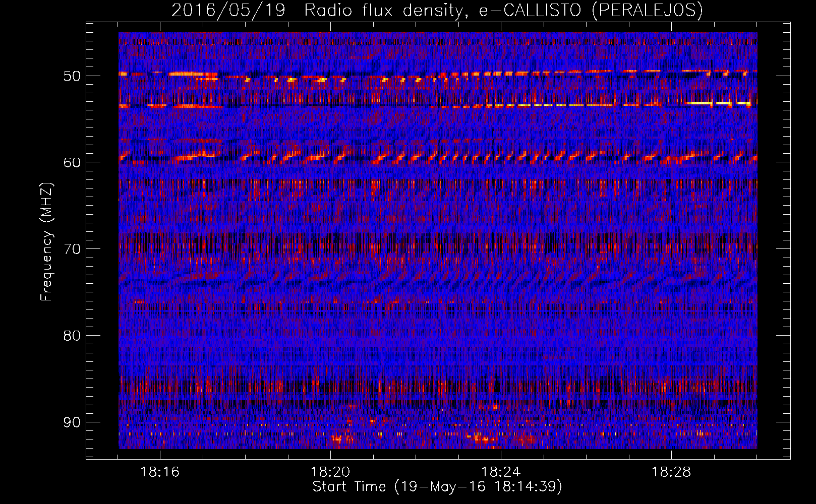816x504 pixels.
Task: Select the 18:24 time tick label
Action: [501, 472]
